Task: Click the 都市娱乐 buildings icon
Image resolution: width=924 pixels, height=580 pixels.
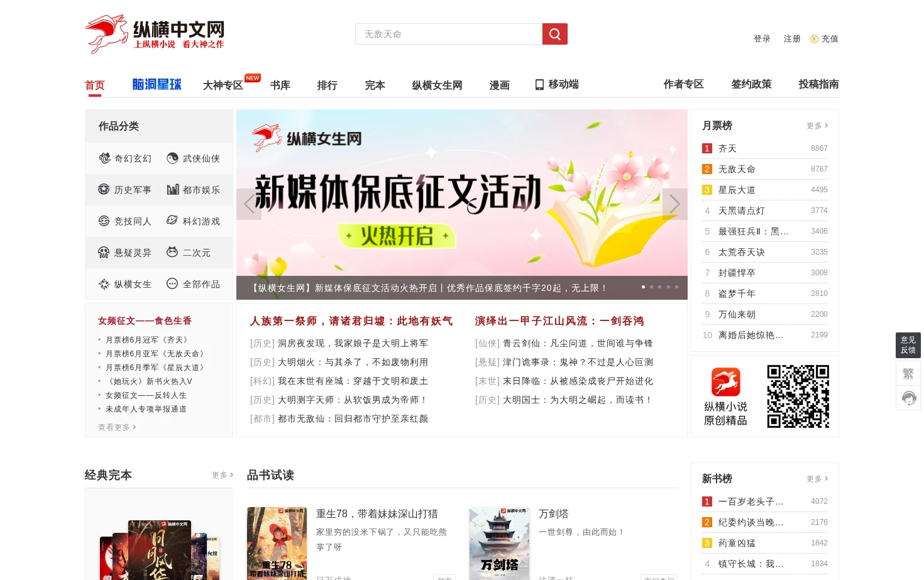Action: coord(172,189)
